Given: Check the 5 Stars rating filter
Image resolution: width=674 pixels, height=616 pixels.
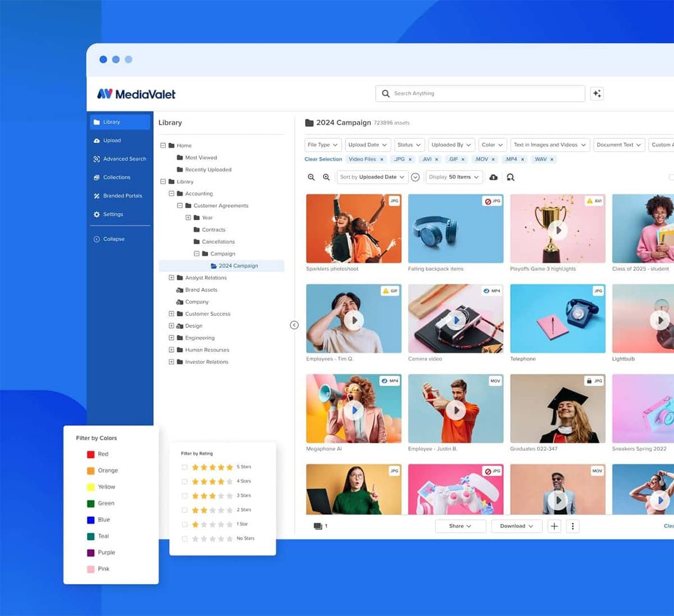Looking at the screenshot, I should (185, 467).
